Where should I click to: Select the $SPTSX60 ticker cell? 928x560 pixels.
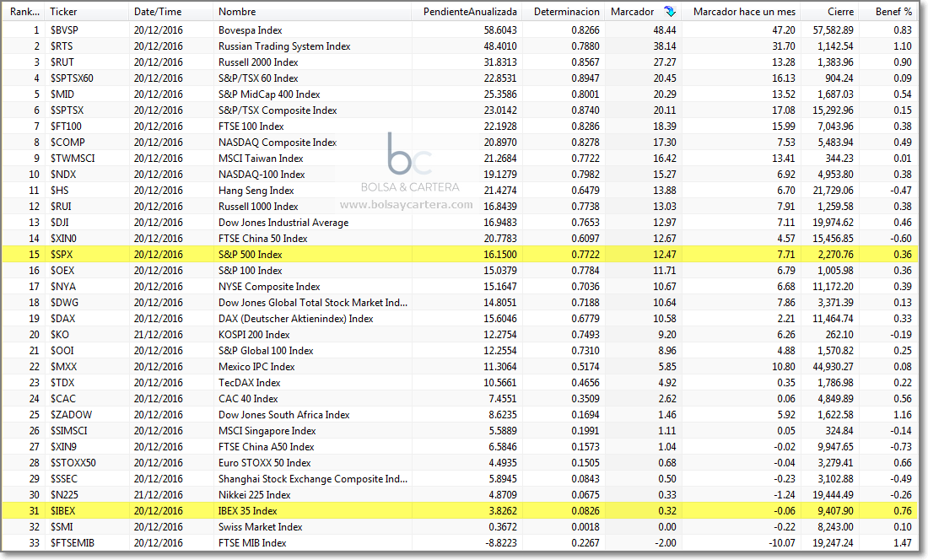click(72, 78)
